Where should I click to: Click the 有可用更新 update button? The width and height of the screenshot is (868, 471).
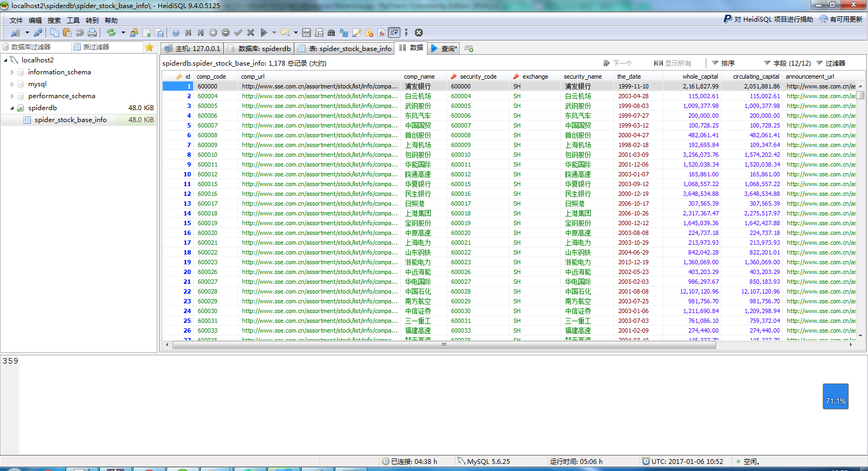[840, 19]
